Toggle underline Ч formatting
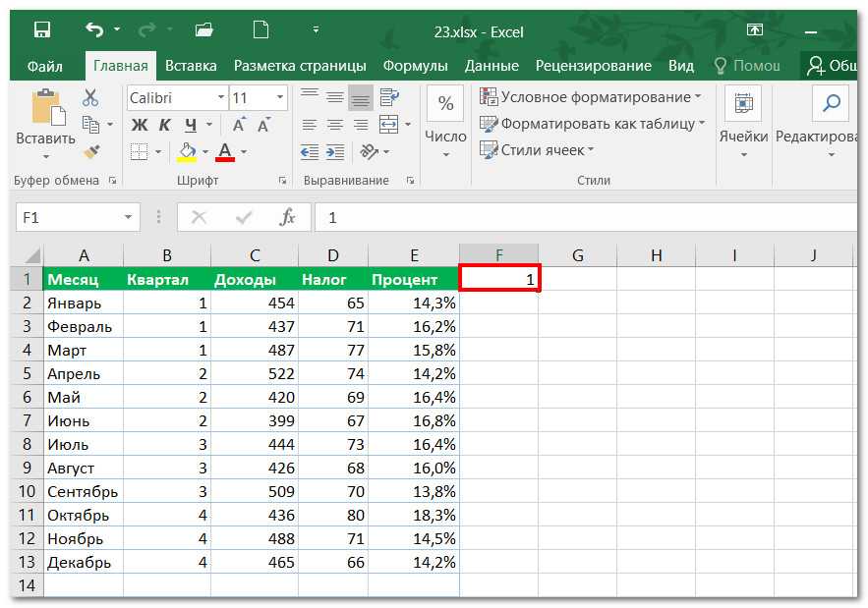The height and width of the screenshot is (608, 868). (191, 125)
